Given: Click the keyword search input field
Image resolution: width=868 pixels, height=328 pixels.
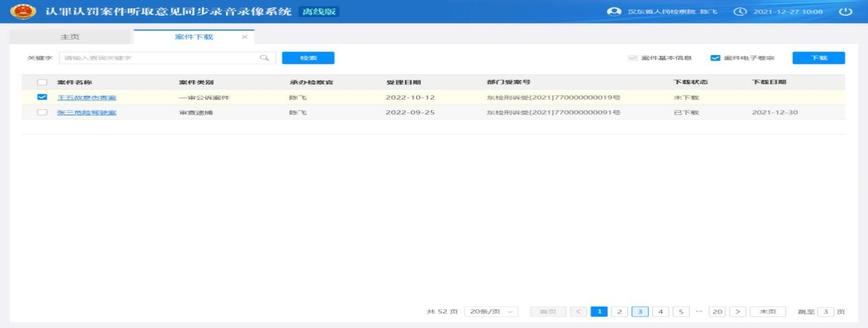Looking at the screenshot, I should tap(158, 58).
